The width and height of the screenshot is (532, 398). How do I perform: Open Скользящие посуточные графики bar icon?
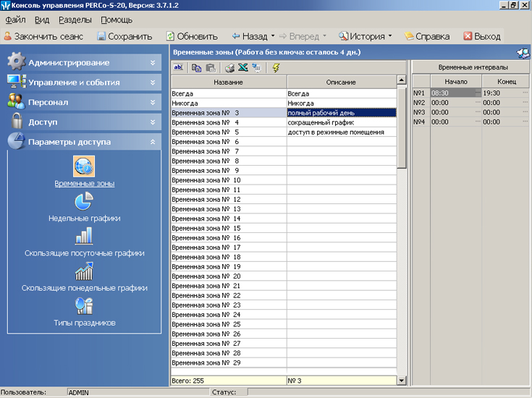[84, 236]
